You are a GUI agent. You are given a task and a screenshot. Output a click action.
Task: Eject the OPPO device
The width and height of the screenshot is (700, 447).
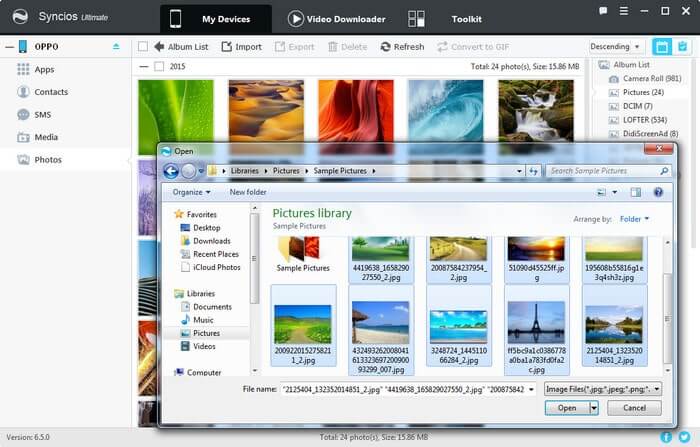coord(116,46)
